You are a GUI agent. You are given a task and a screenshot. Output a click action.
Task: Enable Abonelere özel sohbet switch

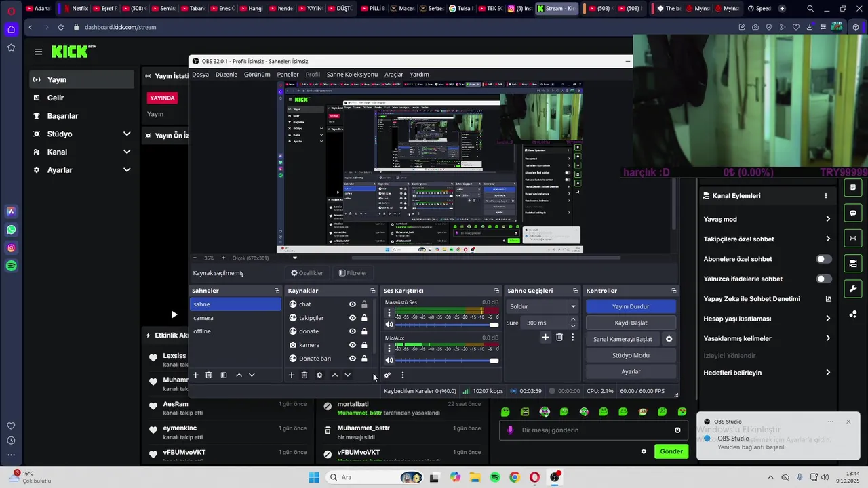pyautogui.click(x=824, y=259)
